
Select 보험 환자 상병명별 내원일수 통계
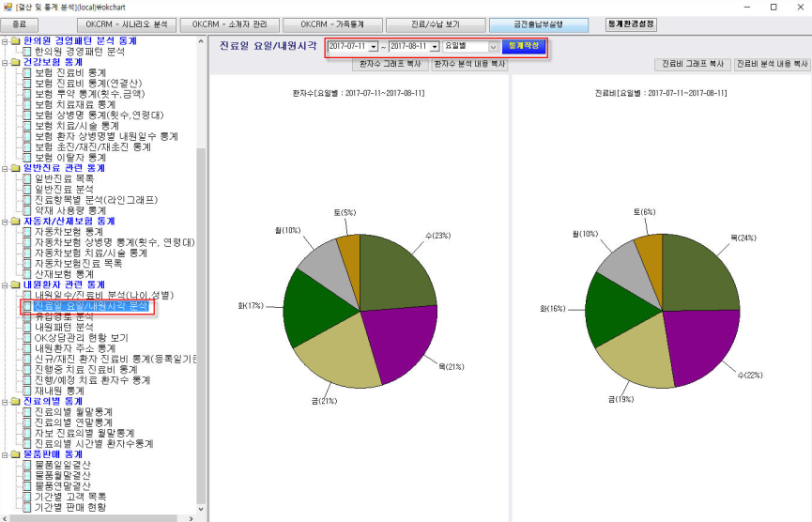pyautogui.click(x=106, y=136)
